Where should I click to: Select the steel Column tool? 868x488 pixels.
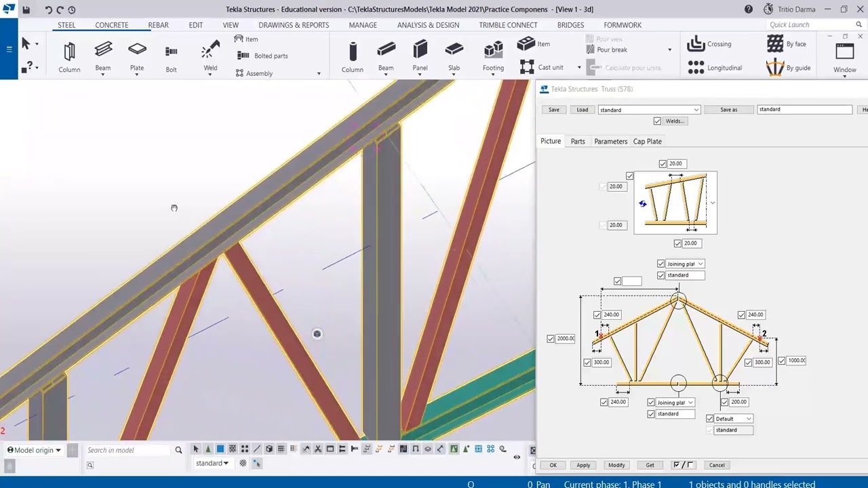click(x=69, y=57)
